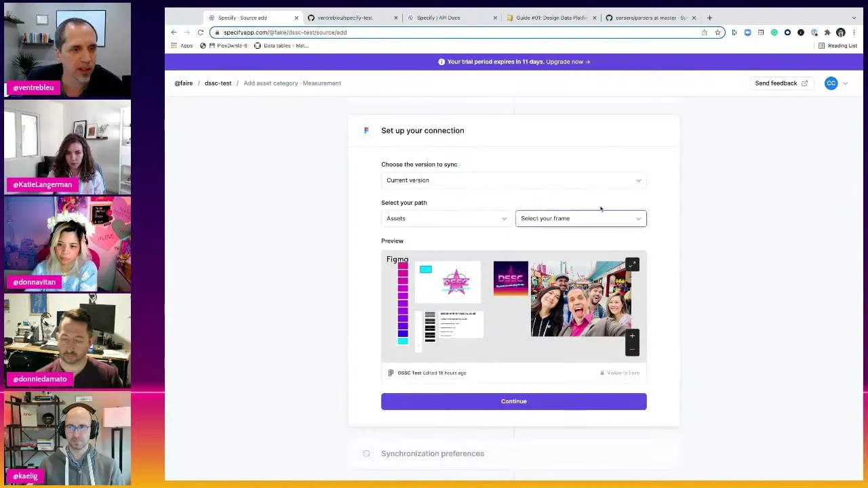
Task: Click the 'Upgrade now' link
Action: coord(568,62)
